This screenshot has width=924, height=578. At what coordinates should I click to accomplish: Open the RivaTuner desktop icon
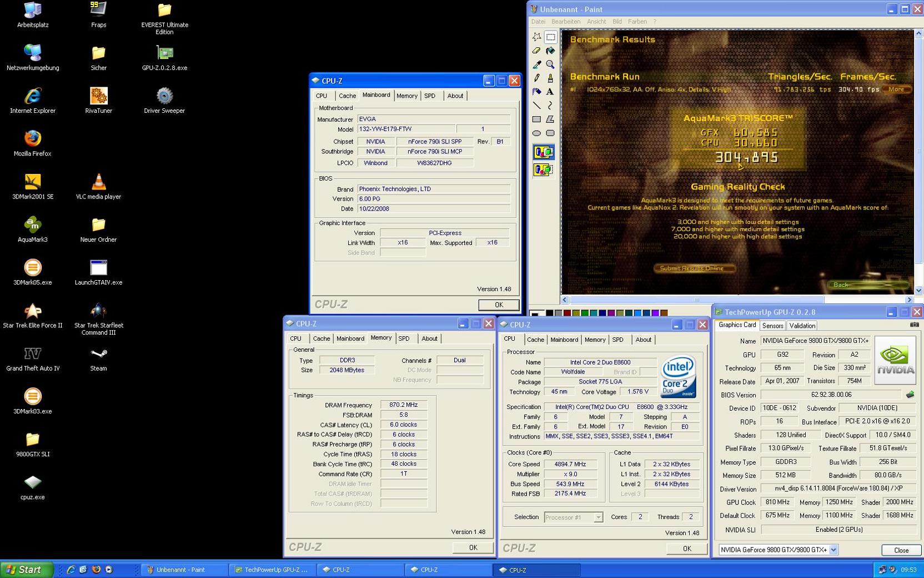point(98,101)
